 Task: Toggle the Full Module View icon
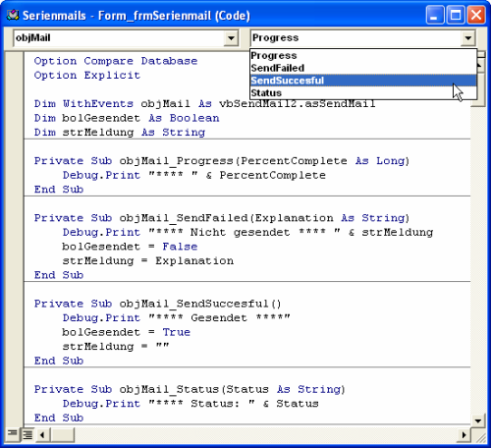pyautogui.click(x=27, y=434)
